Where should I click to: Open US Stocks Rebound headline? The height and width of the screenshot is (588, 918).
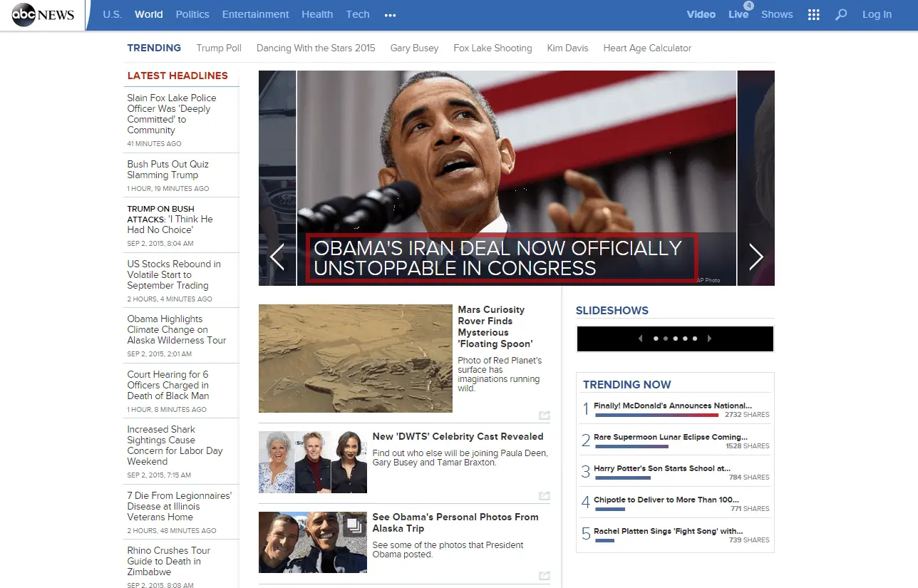tap(174, 274)
